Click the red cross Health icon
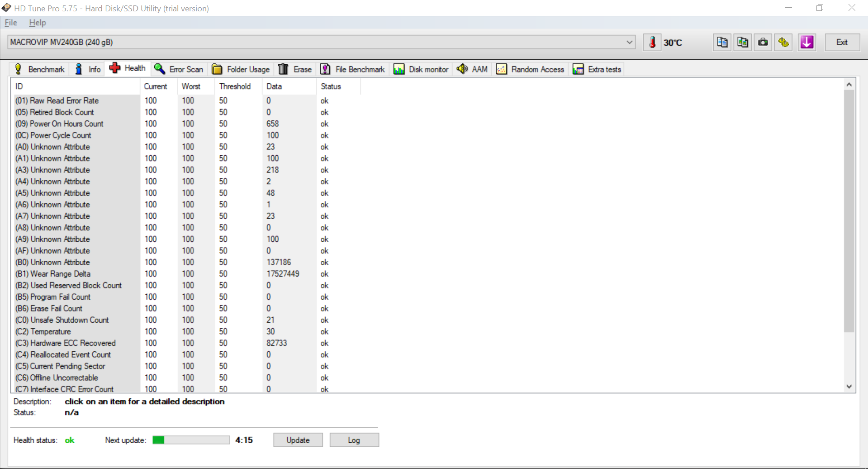 115,68
